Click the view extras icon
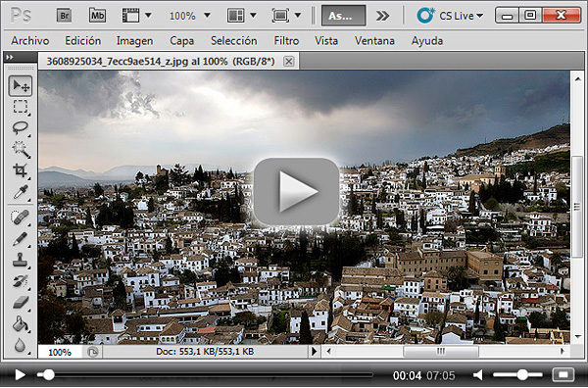 pos(130,16)
